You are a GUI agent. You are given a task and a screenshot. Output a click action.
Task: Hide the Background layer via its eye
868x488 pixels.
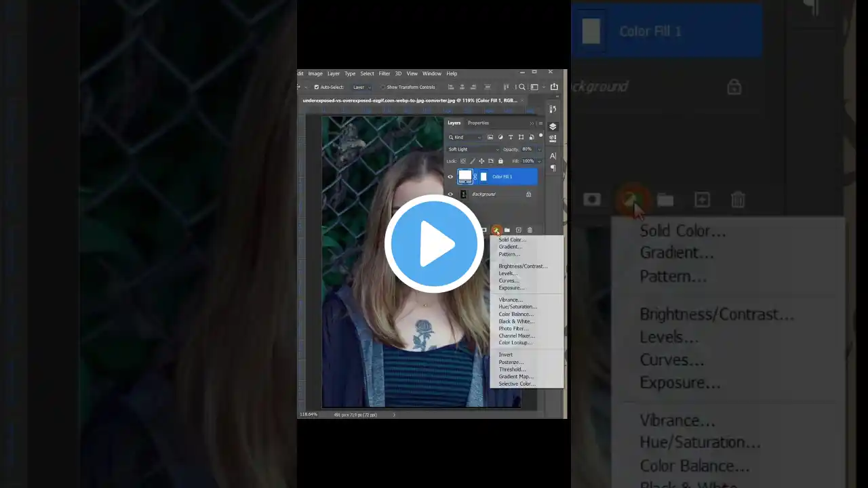pyautogui.click(x=450, y=195)
